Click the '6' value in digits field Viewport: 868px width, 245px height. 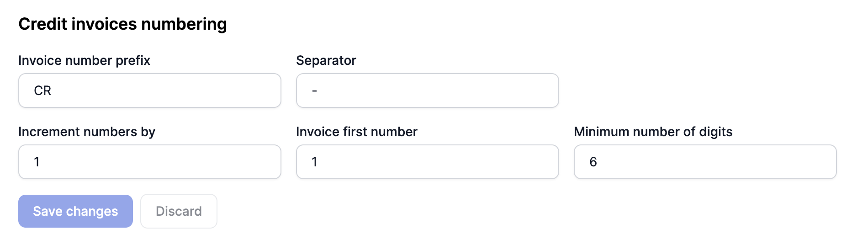pyautogui.click(x=593, y=162)
